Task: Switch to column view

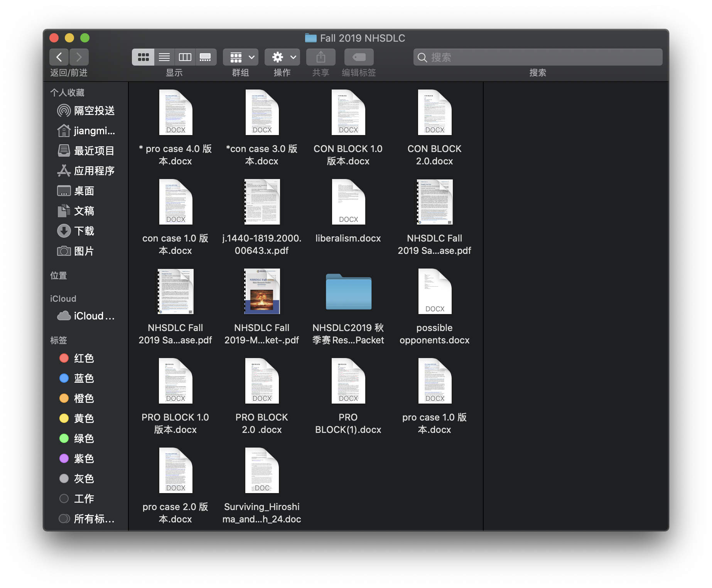Action: click(x=185, y=57)
